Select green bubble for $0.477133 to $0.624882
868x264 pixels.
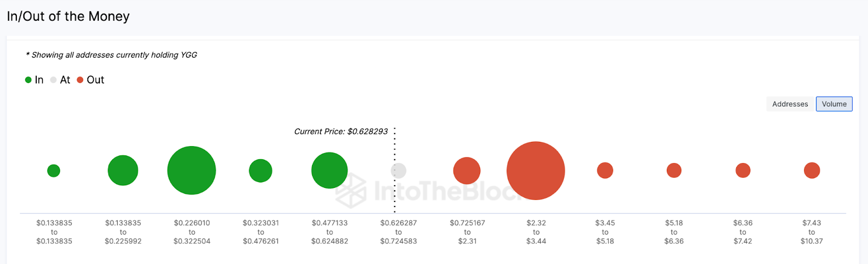(x=329, y=171)
